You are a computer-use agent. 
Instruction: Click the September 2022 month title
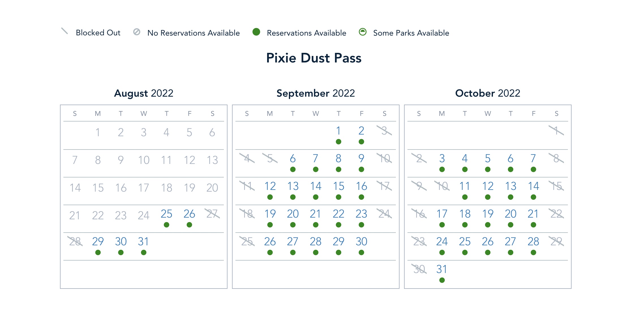coord(315,93)
